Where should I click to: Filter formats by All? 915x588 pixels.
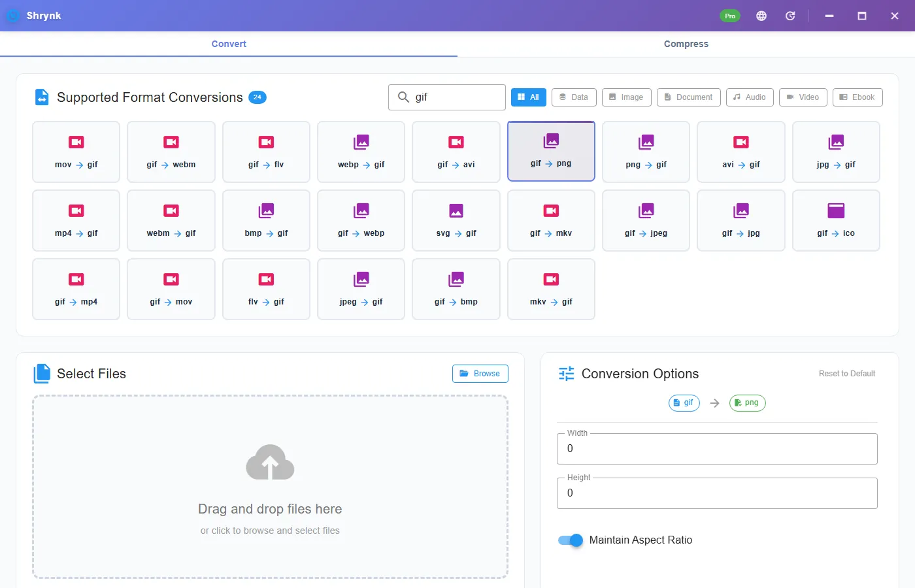pos(528,97)
